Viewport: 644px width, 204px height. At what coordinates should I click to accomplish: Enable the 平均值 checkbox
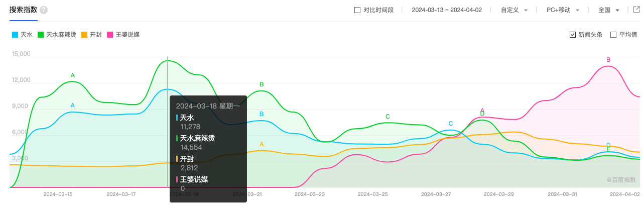coord(613,35)
